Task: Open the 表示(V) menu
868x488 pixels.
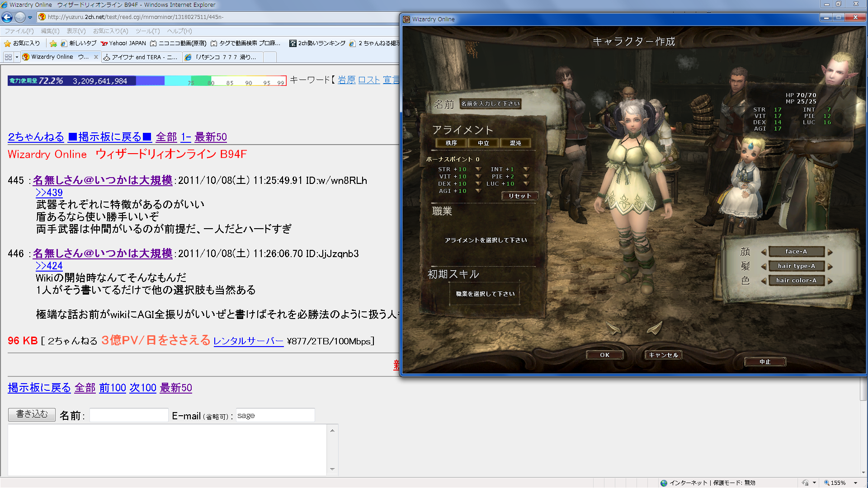Action: click(x=76, y=31)
